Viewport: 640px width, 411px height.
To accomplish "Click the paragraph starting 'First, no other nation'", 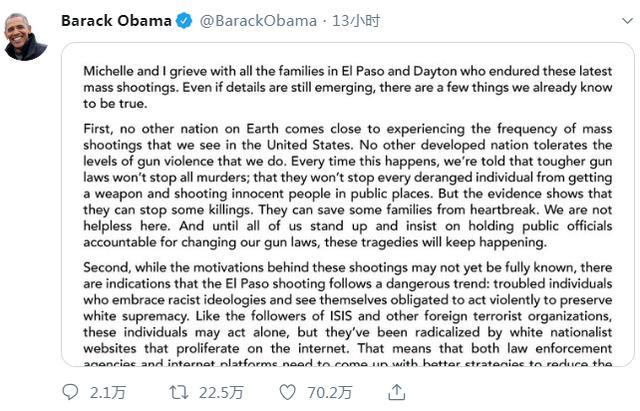I will point(348,185).
